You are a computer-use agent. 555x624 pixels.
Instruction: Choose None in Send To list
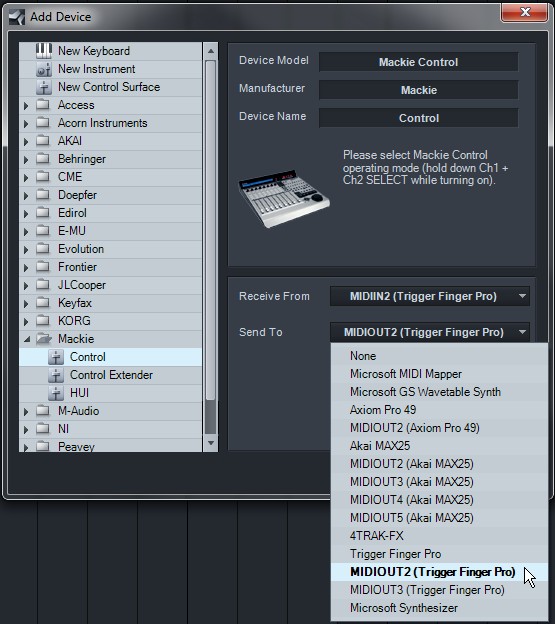pos(439,356)
